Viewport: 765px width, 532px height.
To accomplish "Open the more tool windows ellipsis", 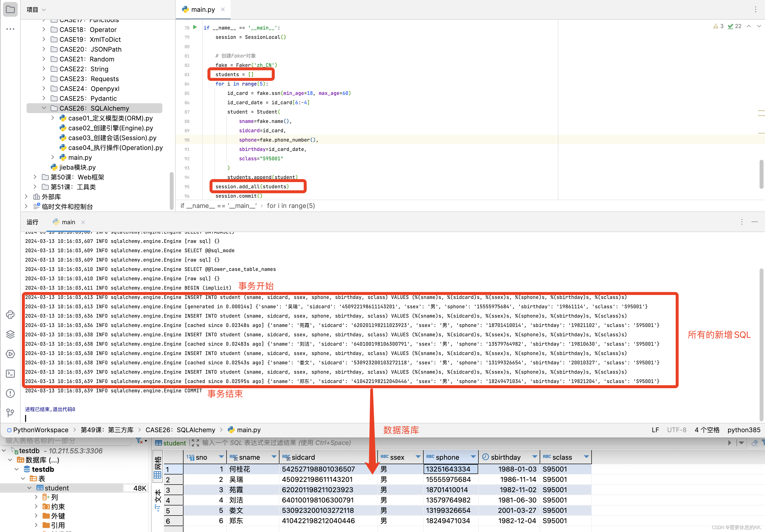I will point(10,29).
